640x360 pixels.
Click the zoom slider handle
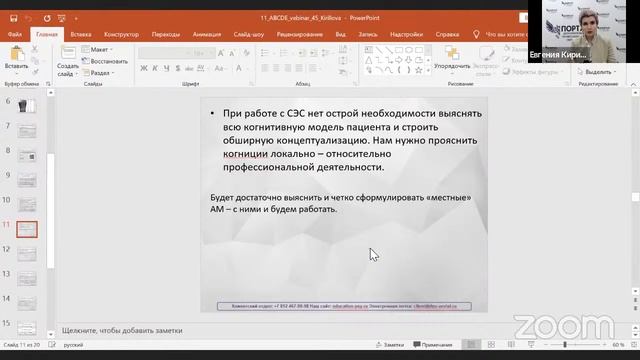[x=565, y=345]
